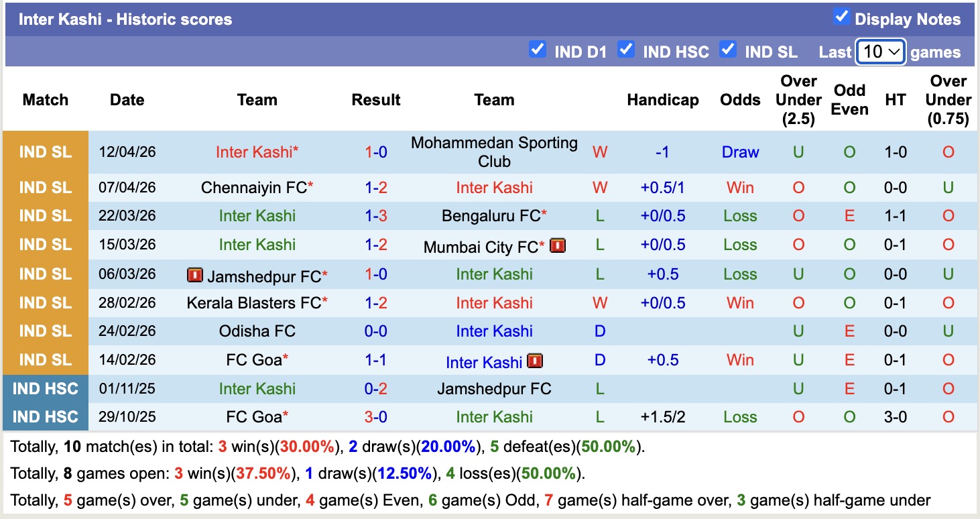Click the 1-0 result of the Mohammedan match
980x519 pixels.
375,152
